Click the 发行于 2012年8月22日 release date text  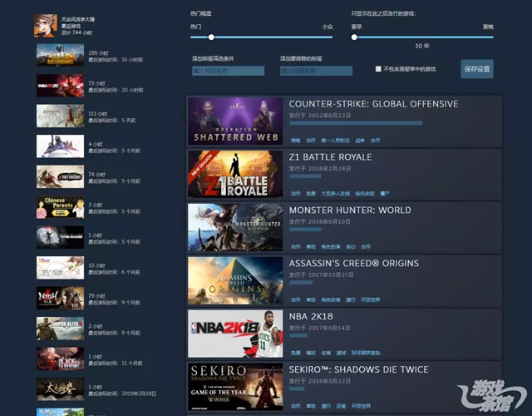click(x=320, y=116)
